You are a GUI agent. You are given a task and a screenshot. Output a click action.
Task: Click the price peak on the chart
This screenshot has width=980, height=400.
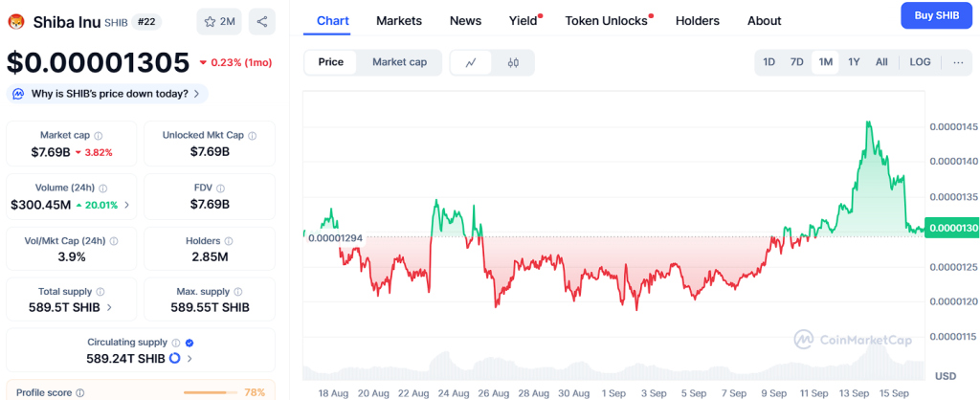868,122
